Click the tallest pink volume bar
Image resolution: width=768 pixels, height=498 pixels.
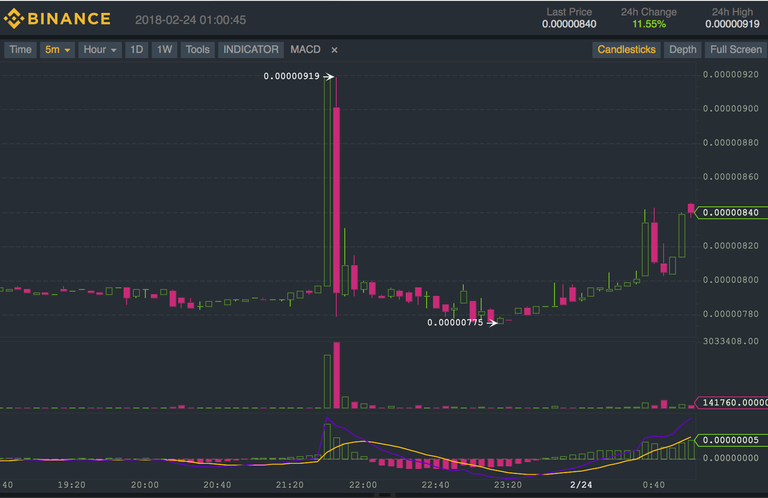[x=336, y=375]
